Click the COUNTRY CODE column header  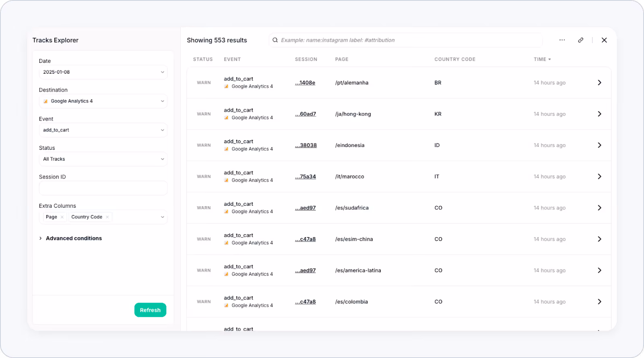coord(455,59)
